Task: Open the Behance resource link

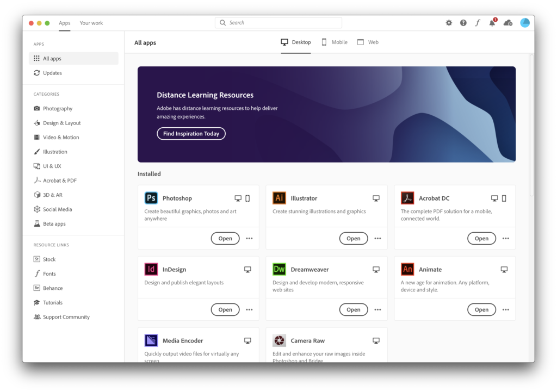Action: [x=53, y=288]
